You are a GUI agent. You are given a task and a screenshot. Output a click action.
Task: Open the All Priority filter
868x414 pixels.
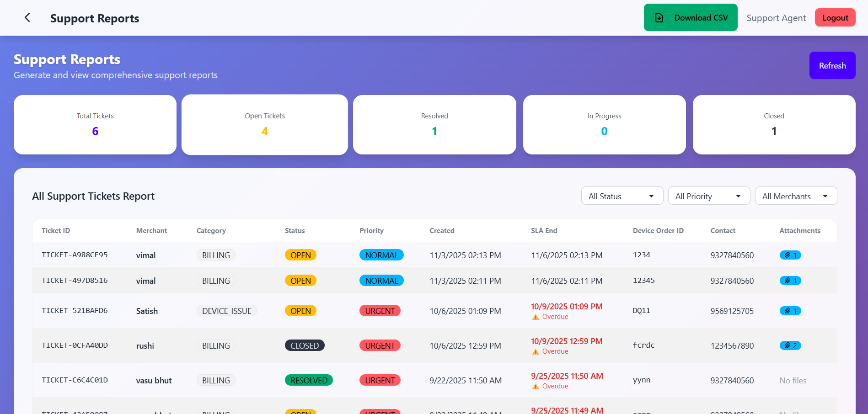click(x=708, y=196)
